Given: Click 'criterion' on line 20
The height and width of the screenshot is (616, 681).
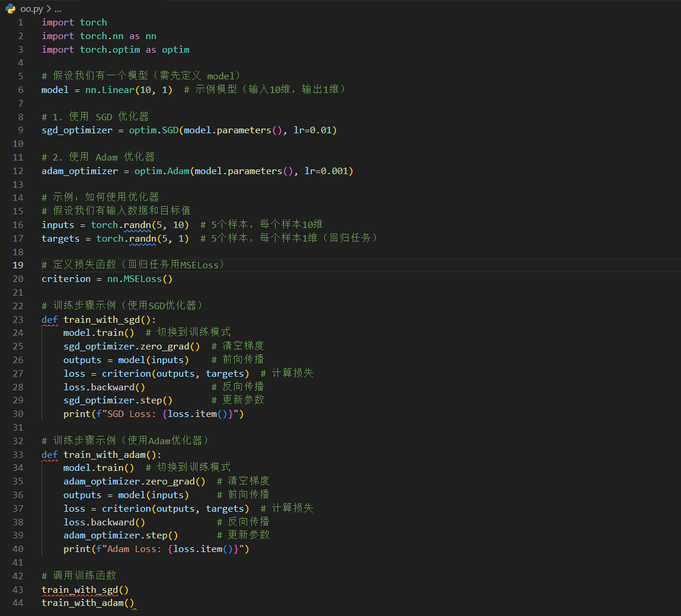Looking at the screenshot, I should point(66,279).
